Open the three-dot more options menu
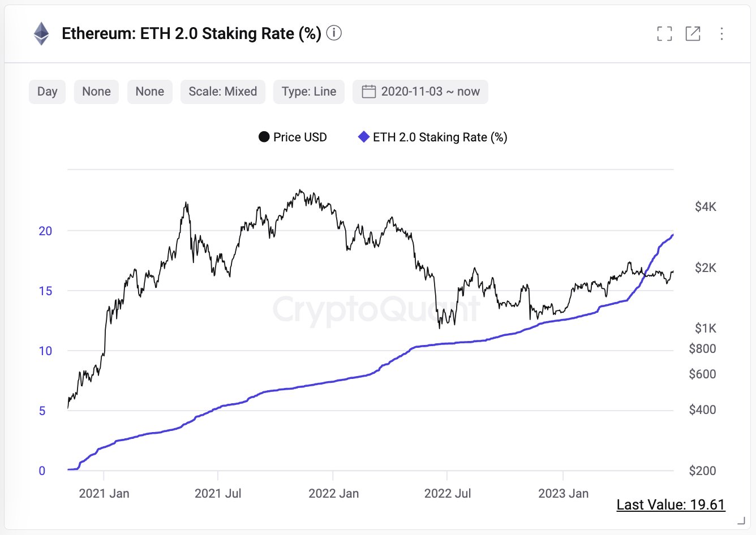Image resolution: width=756 pixels, height=535 pixels. pyautogui.click(x=721, y=34)
